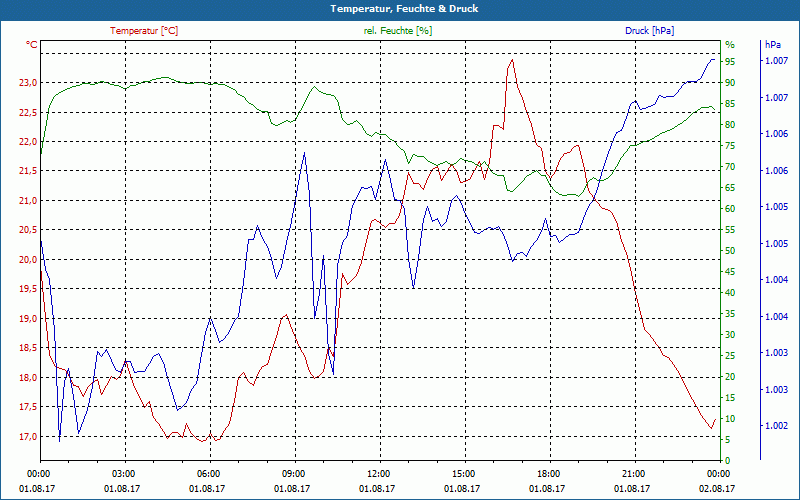Image resolution: width=800 pixels, height=500 pixels.
Task: Click the '21,5' temperature axis value
Action: pyautogui.click(x=29, y=171)
